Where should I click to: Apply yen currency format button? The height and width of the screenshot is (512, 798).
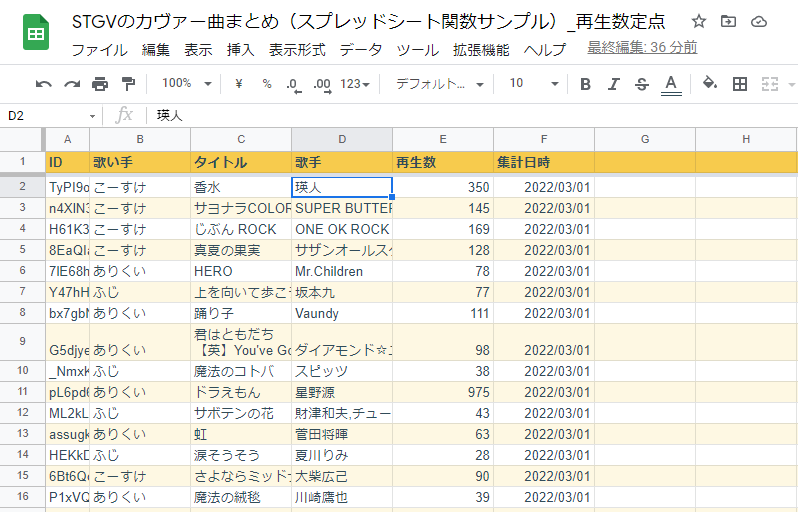tap(239, 84)
